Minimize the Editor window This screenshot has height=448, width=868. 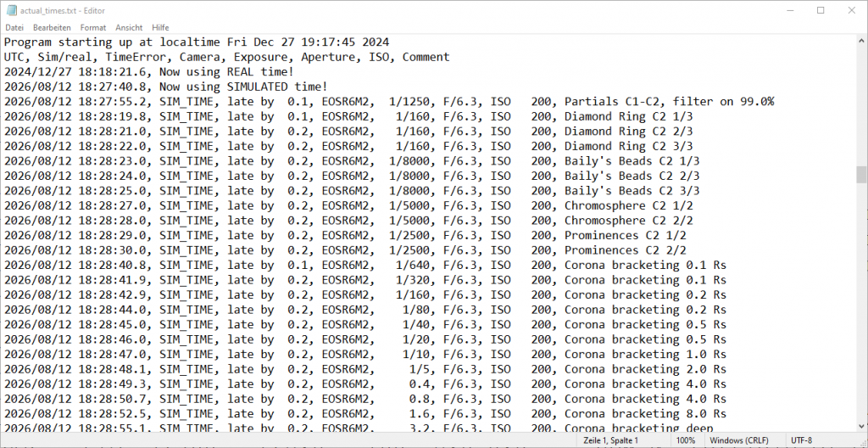click(x=784, y=10)
